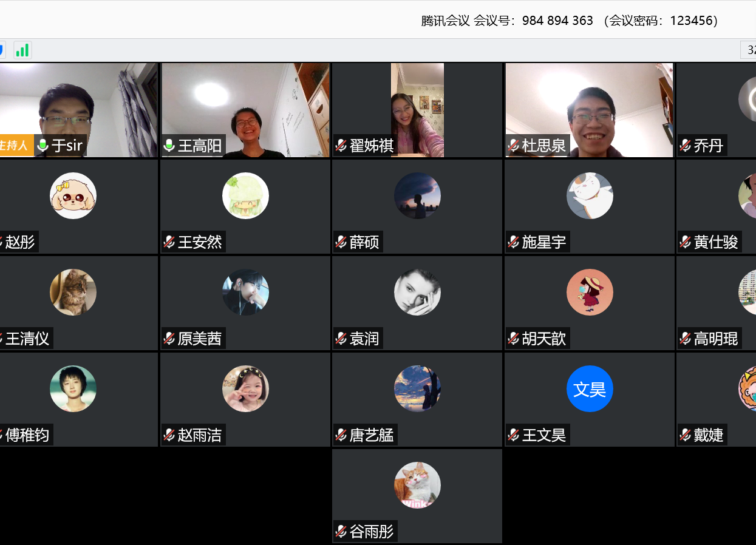The image size is (756, 545).
Task: Click the blue 文昊 text avatar
Action: coord(590,389)
